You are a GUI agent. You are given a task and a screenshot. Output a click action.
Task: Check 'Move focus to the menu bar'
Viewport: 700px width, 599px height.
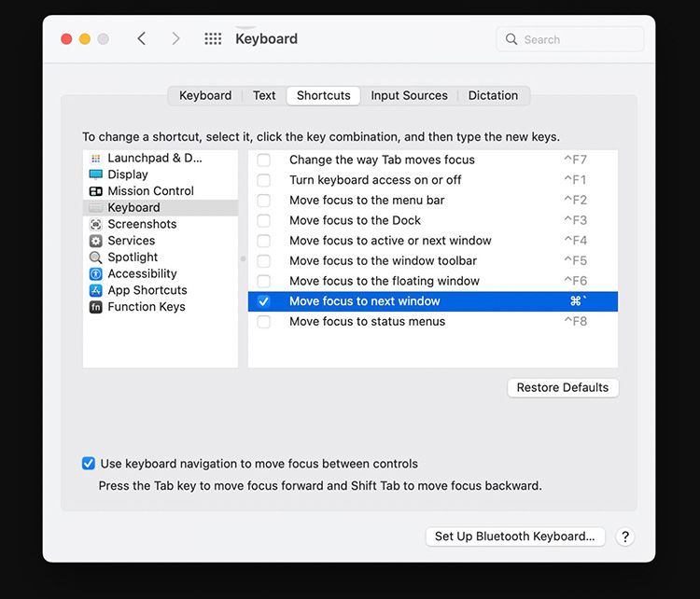pyautogui.click(x=264, y=200)
